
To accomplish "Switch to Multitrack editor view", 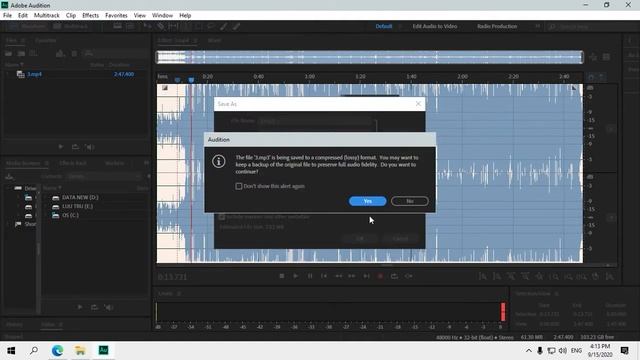I will (x=71, y=26).
